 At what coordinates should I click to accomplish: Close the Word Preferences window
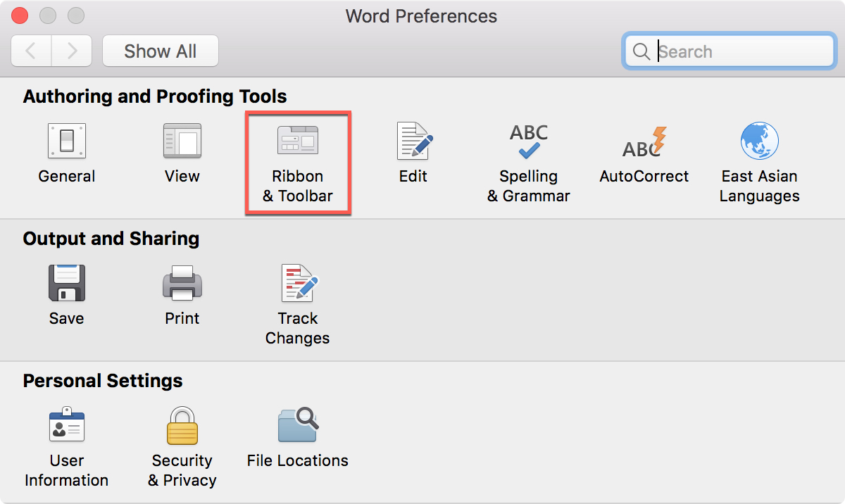[20, 15]
